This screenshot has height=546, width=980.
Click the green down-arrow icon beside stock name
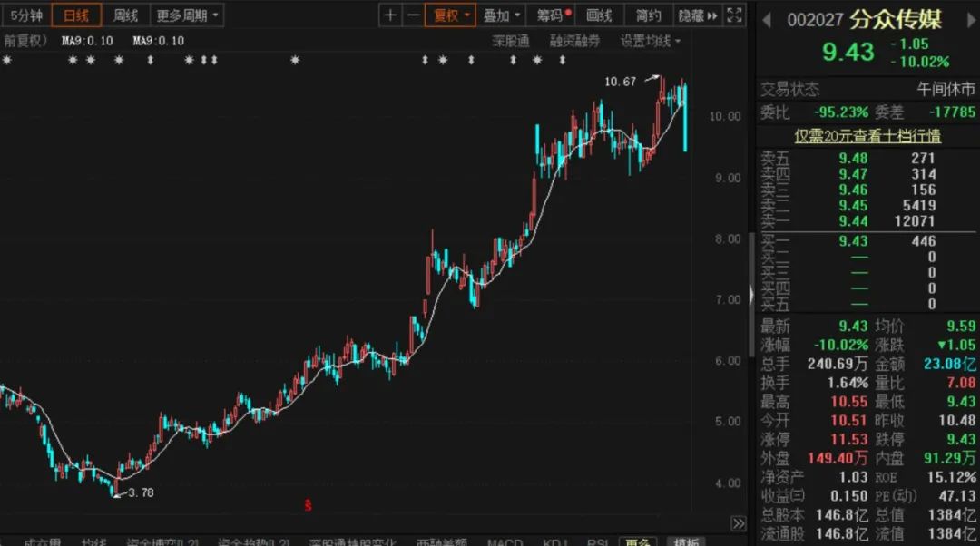coord(769,20)
